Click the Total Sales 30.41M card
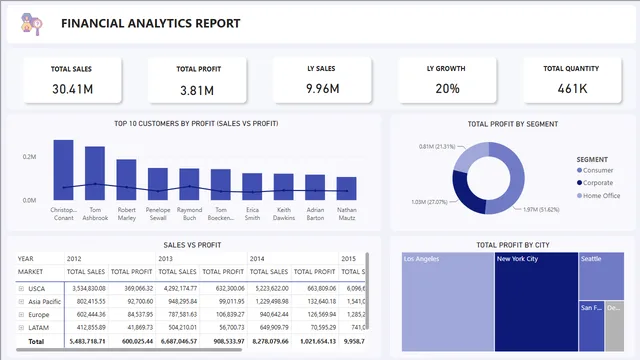 (72, 80)
